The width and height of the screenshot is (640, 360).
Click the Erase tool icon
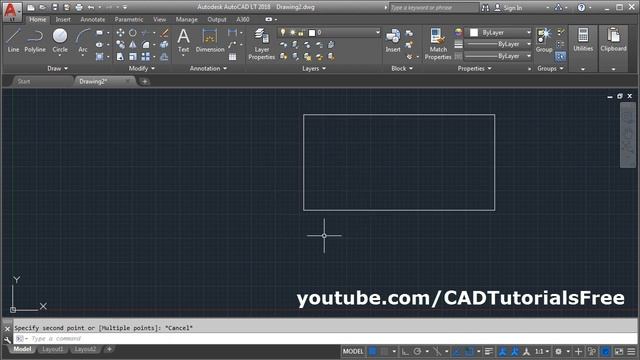[164, 33]
